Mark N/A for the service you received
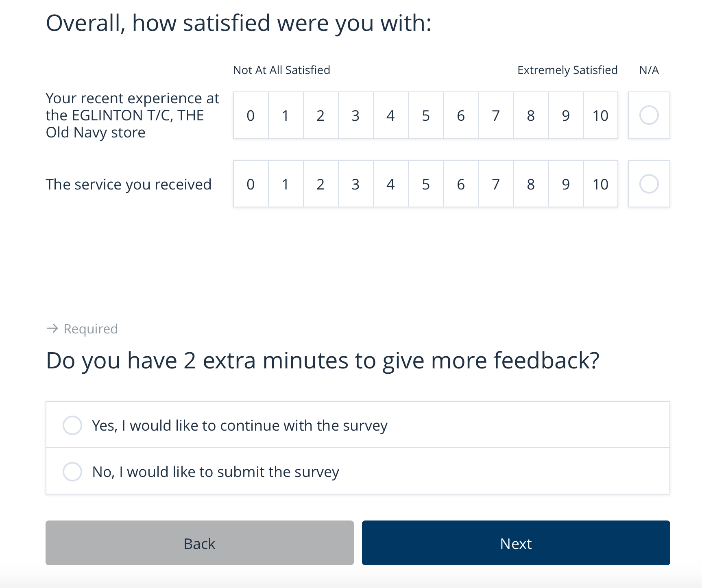The width and height of the screenshot is (702, 588). click(649, 184)
